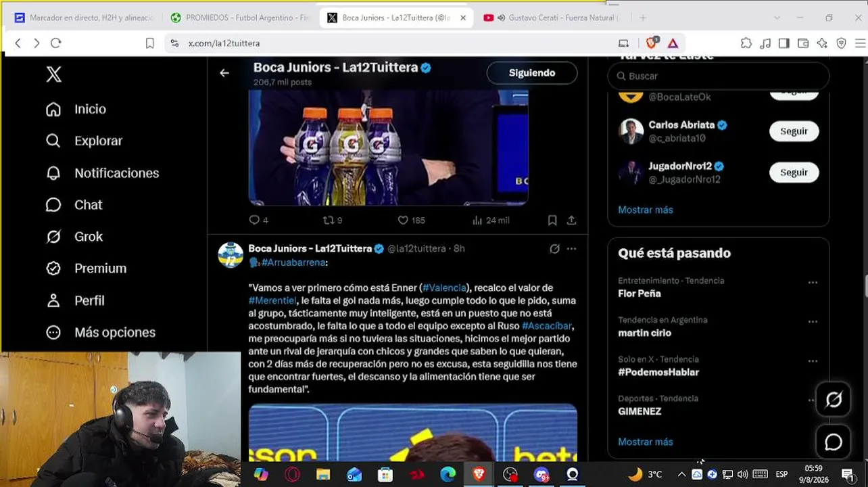
Task: Like the post with 185 likes
Action: point(411,220)
